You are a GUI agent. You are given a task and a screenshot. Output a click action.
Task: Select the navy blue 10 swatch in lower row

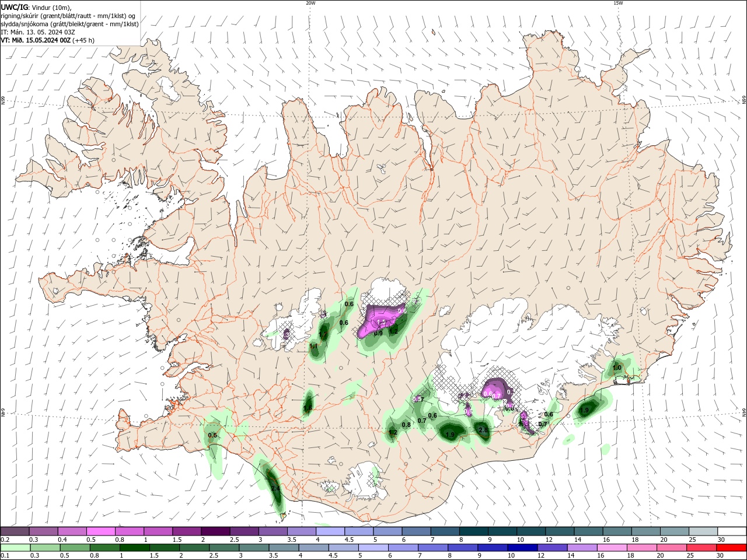[522, 548]
